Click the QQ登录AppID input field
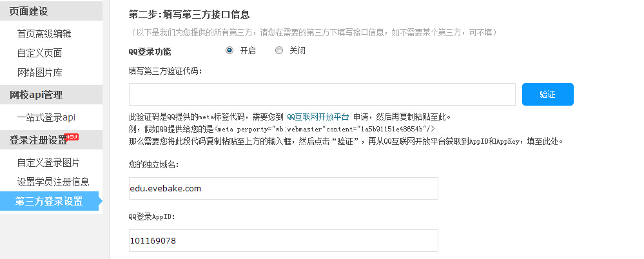This screenshot has width=644, height=259. coord(283,240)
